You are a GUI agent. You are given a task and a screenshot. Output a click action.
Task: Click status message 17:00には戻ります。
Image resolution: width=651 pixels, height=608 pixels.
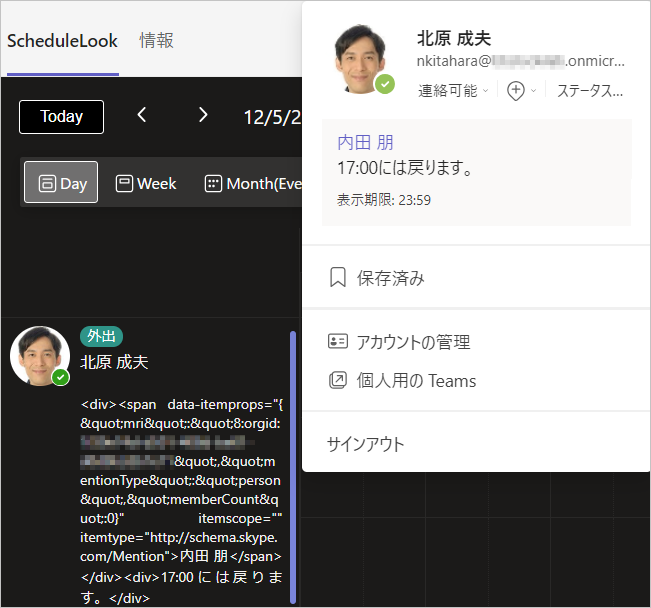tap(405, 168)
